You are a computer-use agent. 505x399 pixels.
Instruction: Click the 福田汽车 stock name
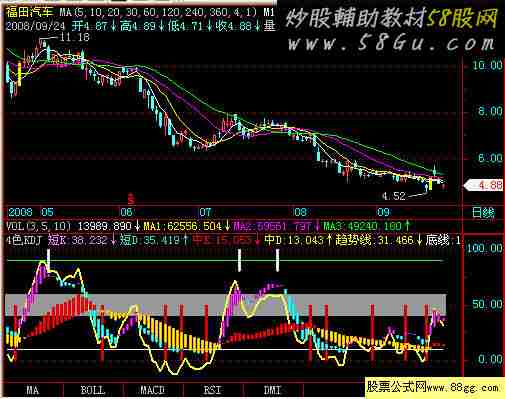click(x=30, y=12)
